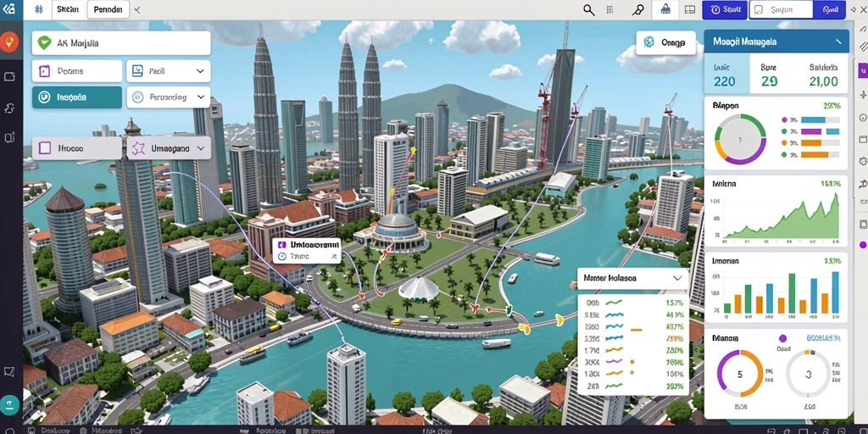Collapse the Maegit Managaia panel header chevron
The image size is (868, 434).
click(838, 42)
